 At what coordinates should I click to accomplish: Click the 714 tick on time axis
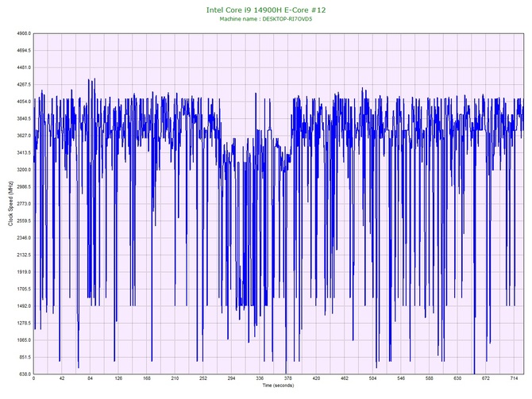pyautogui.click(x=514, y=378)
